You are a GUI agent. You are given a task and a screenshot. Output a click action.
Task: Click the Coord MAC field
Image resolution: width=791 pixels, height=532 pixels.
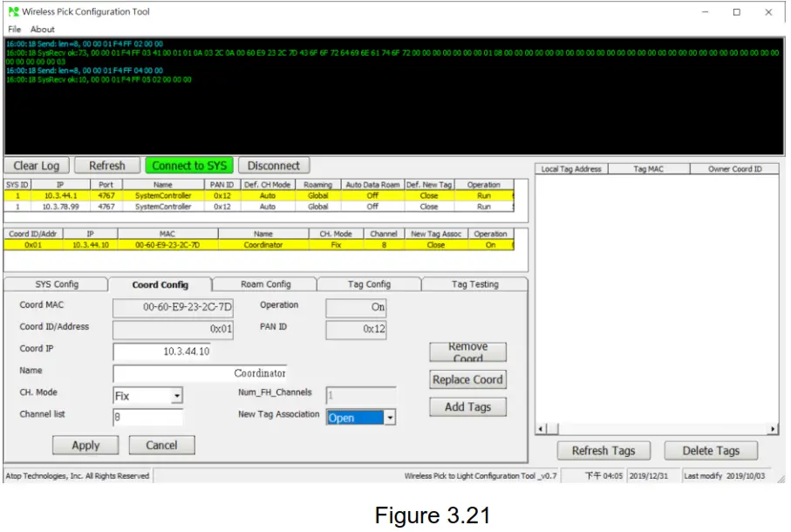point(173,307)
